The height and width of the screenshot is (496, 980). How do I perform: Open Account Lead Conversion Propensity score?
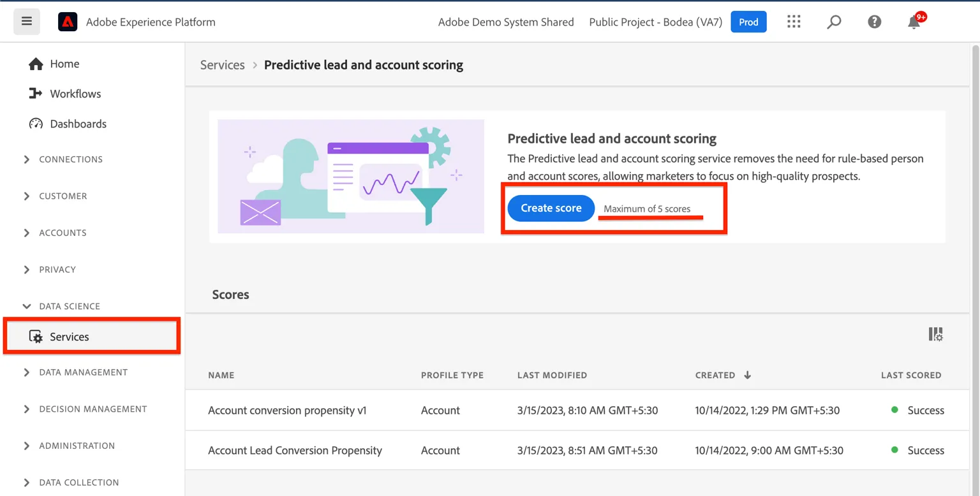(295, 451)
